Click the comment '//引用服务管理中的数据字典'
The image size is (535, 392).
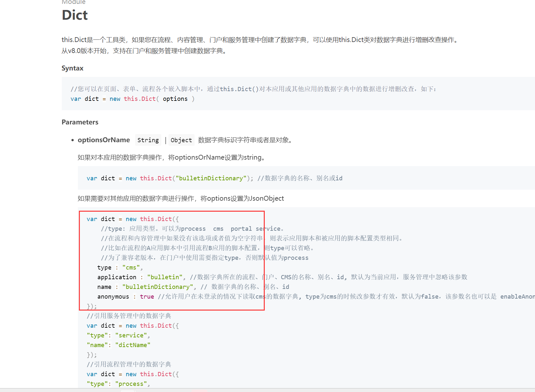tap(129, 316)
